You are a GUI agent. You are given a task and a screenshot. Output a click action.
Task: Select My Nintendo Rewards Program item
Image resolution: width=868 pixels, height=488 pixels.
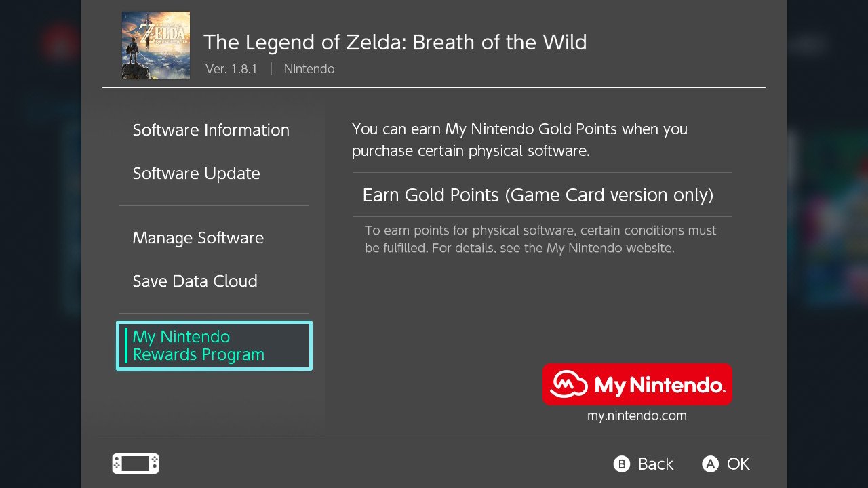click(x=214, y=346)
